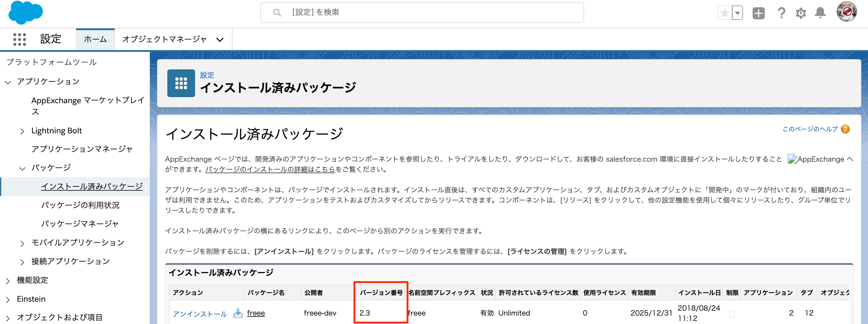Expand the モバイルアプリケーション node

(x=22, y=243)
